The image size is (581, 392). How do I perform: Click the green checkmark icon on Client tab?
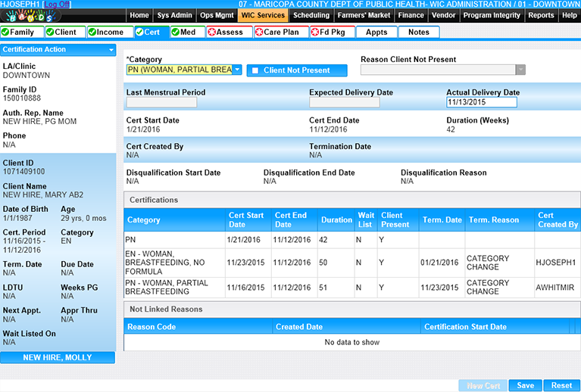pyautogui.click(x=50, y=33)
